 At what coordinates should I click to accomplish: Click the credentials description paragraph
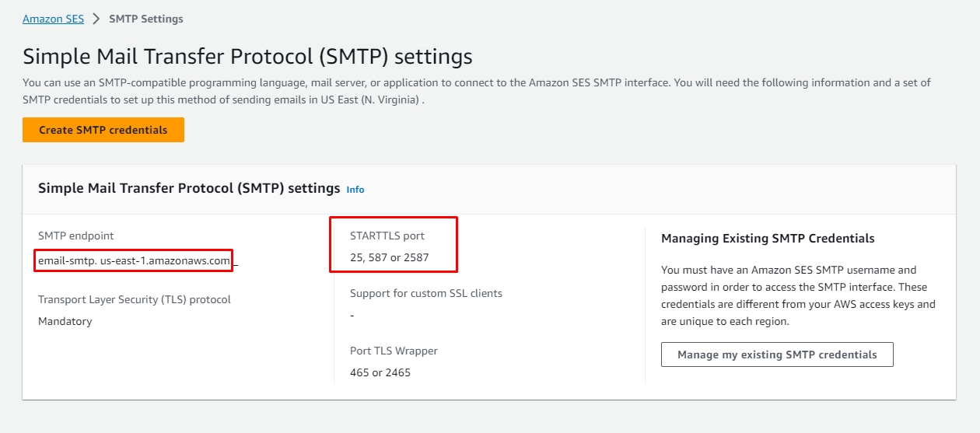(x=798, y=295)
